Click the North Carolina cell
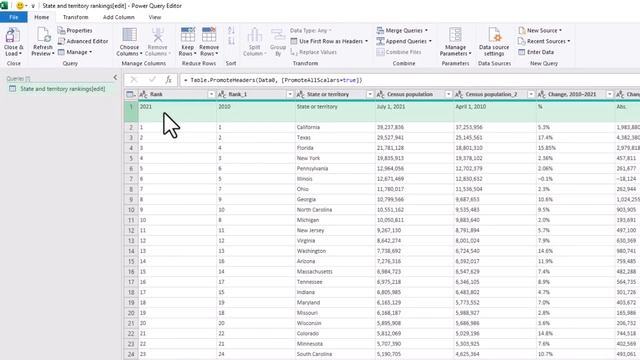The height and width of the screenshot is (360, 640). (x=335, y=210)
